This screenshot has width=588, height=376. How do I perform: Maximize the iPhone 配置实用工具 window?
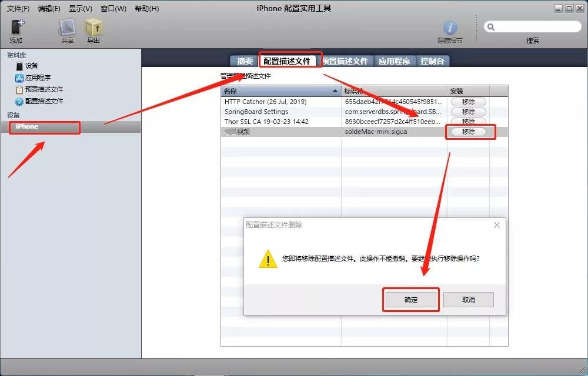pos(569,9)
